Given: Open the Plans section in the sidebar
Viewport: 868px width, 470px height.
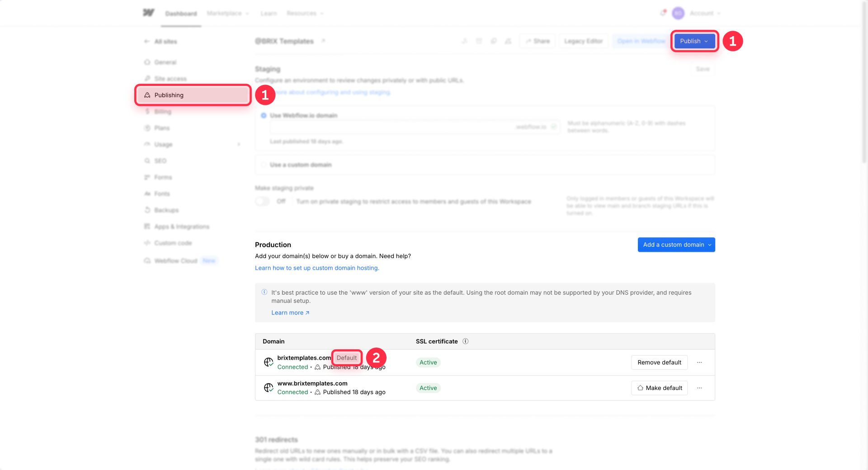Looking at the screenshot, I should 162,128.
